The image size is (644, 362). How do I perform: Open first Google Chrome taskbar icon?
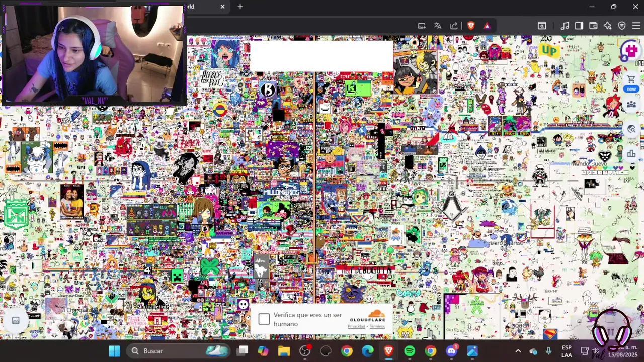tap(347, 351)
